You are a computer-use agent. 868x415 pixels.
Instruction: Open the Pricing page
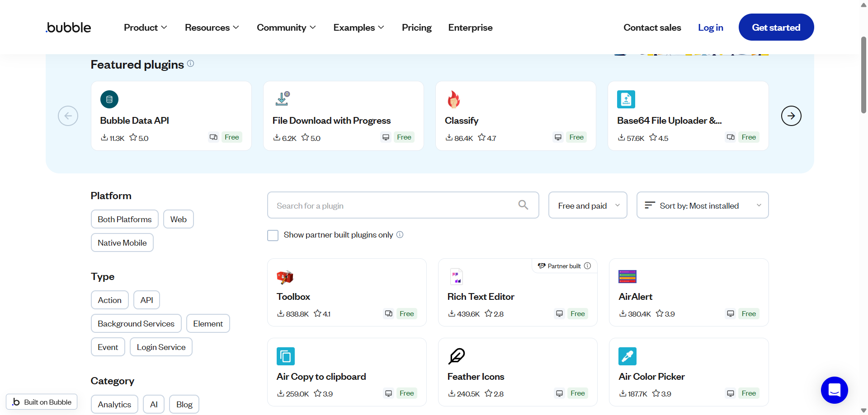point(417,28)
